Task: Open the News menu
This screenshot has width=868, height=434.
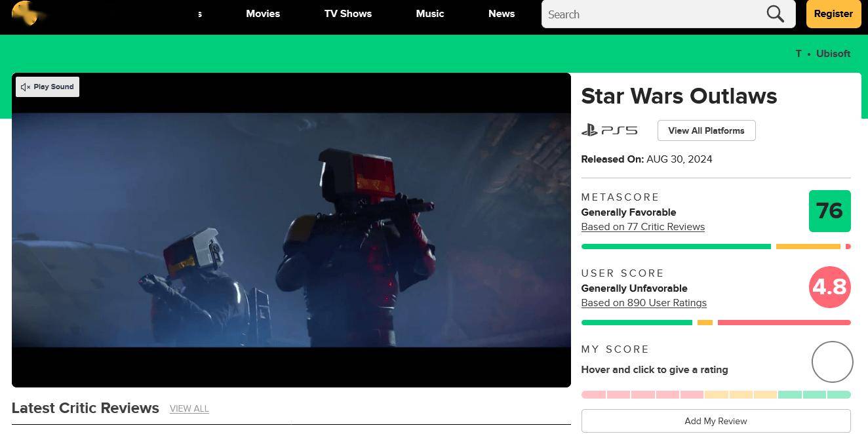Action: tap(502, 14)
